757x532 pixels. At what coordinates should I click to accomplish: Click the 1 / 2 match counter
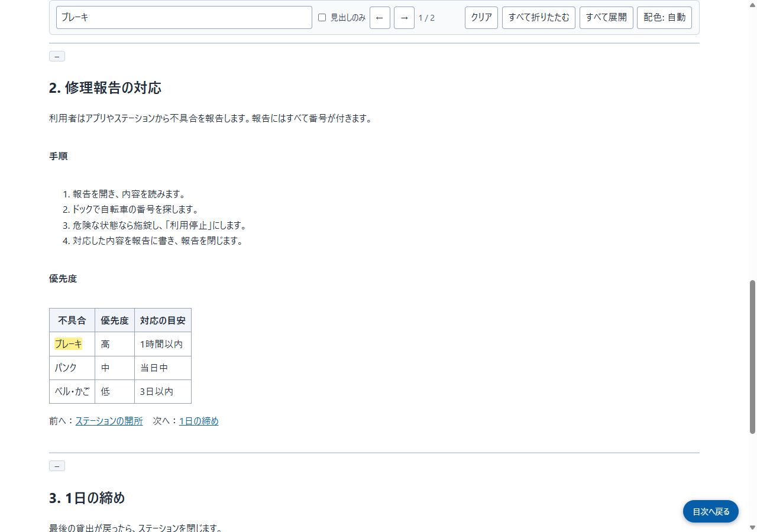coord(426,18)
